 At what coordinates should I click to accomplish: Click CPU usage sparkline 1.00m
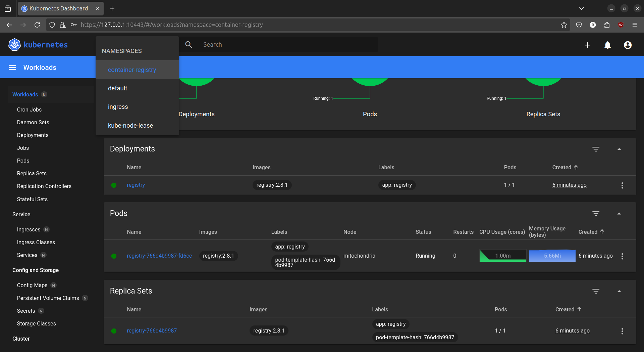coord(502,256)
